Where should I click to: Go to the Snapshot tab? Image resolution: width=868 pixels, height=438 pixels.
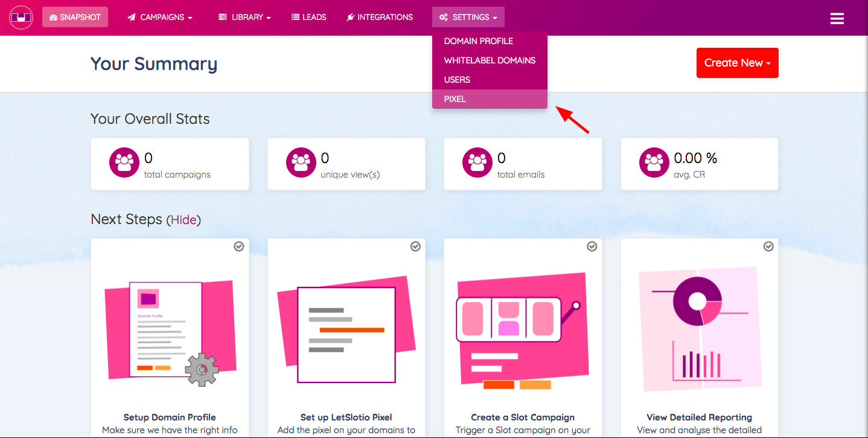coord(75,18)
